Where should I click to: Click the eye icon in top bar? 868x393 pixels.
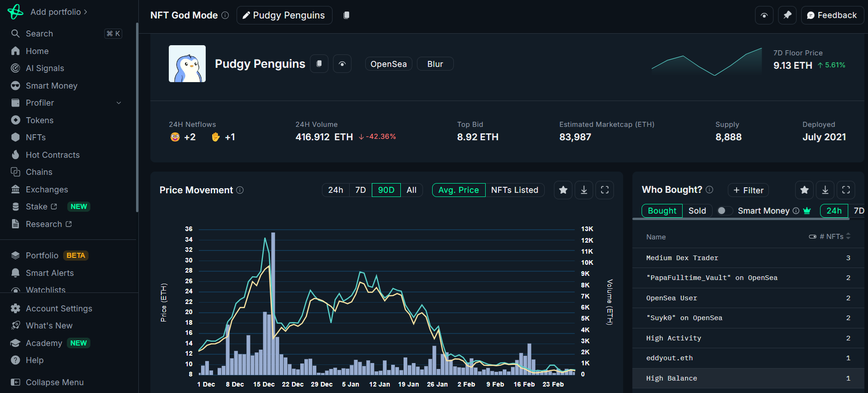[x=764, y=15]
